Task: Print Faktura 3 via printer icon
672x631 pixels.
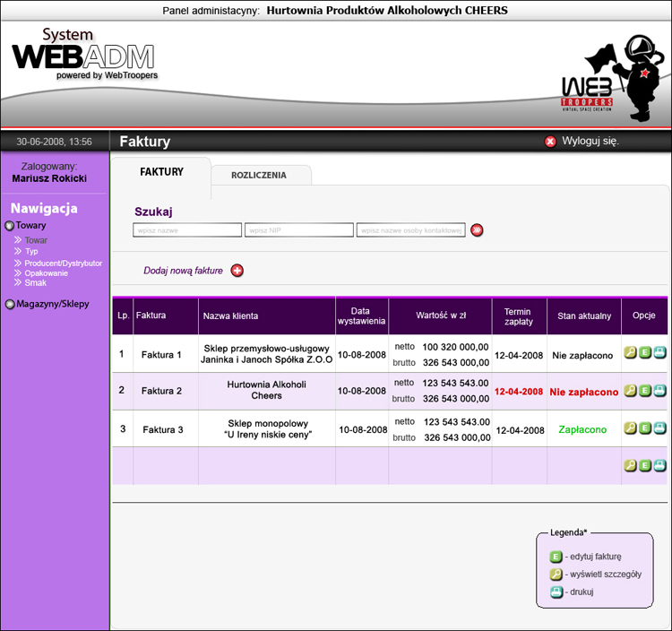Action: coord(659,428)
